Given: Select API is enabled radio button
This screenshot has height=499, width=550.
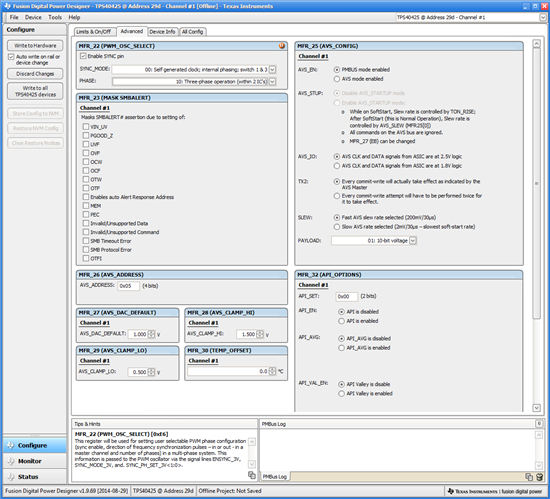Looking at the screenshot, I should click(x=341, y=321).
